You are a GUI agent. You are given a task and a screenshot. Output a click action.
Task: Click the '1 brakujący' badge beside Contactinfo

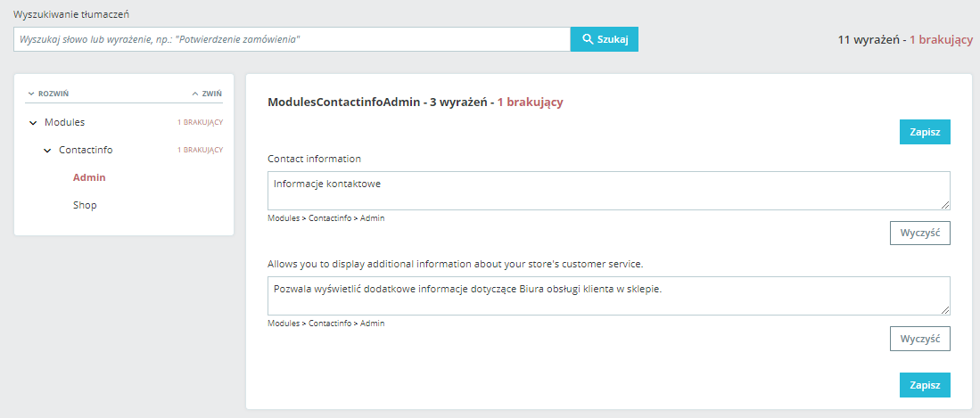[x=200, y=151]
